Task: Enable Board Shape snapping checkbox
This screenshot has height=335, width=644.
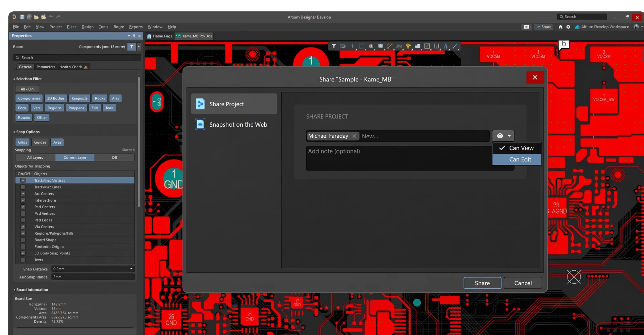Action: point(23,240)
